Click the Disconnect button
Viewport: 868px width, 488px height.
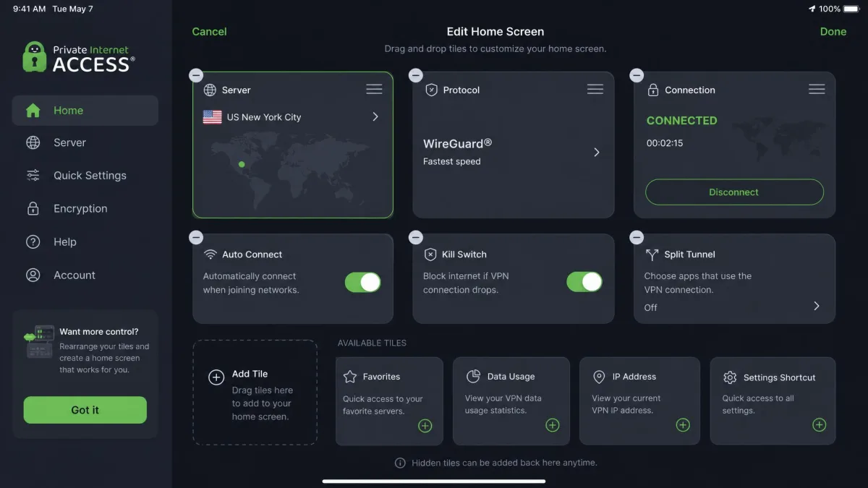[x=734, y=192]
